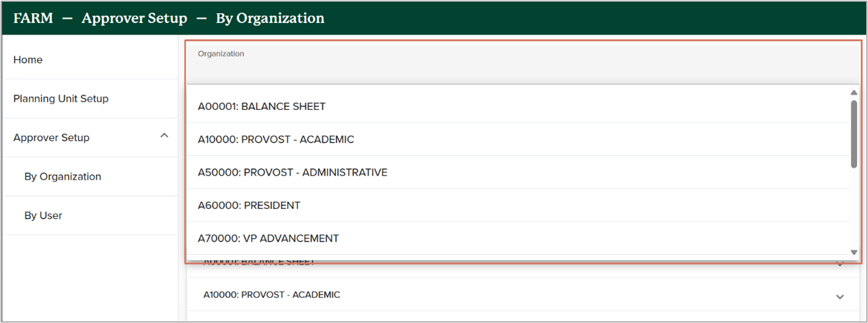868x323 pixels.
Task: Collapse Approver Setup with chevron icon
Action: tap(164, 136)
